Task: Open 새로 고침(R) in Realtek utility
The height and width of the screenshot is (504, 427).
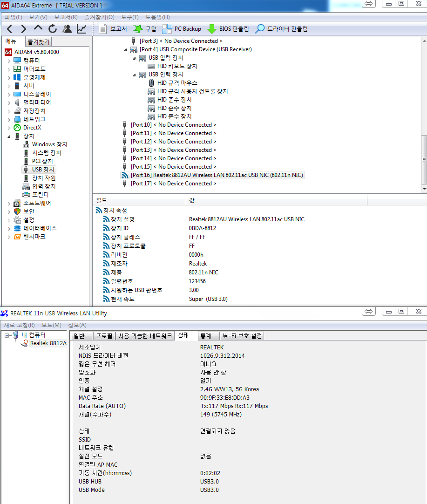Action: tap(19, 325)
